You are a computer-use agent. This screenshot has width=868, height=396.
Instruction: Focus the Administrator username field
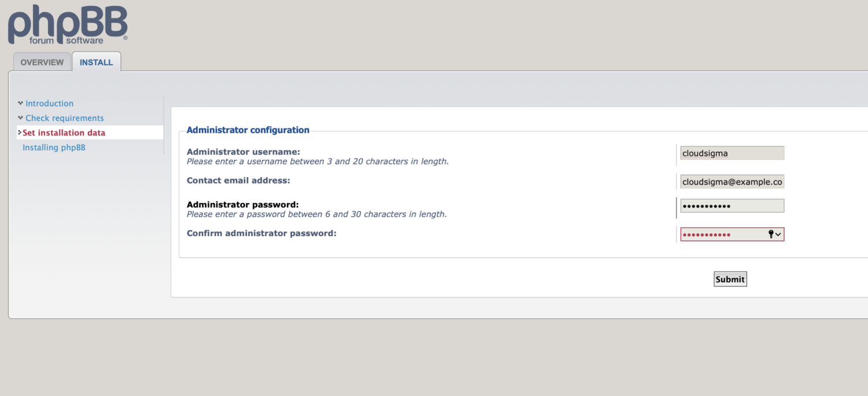coord(732,153)
